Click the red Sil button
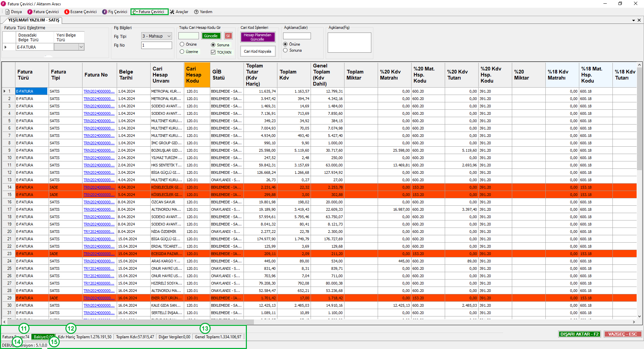The image size is (644, 349). click(x=228, y=36)
